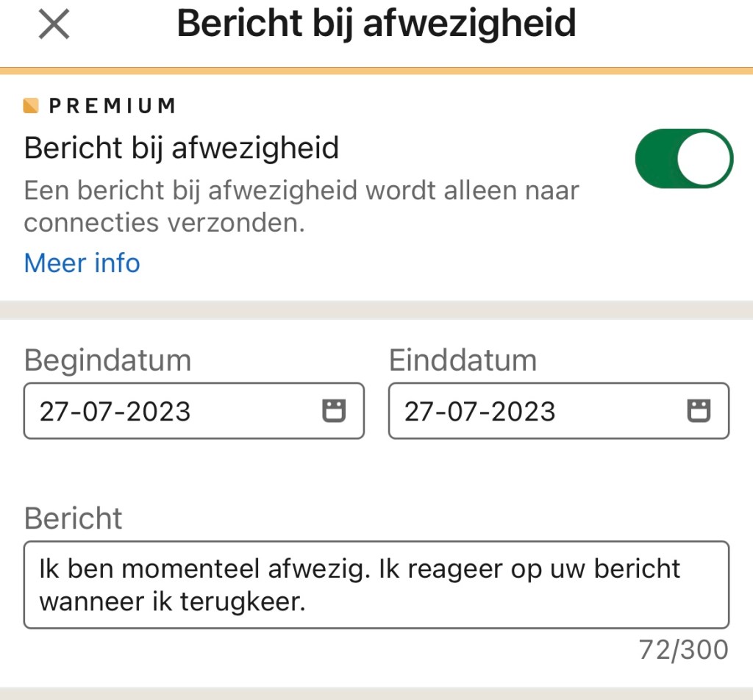Click the Bericht label above text box
The width and height of the screenshot is (753, 700).
[73, 518]
